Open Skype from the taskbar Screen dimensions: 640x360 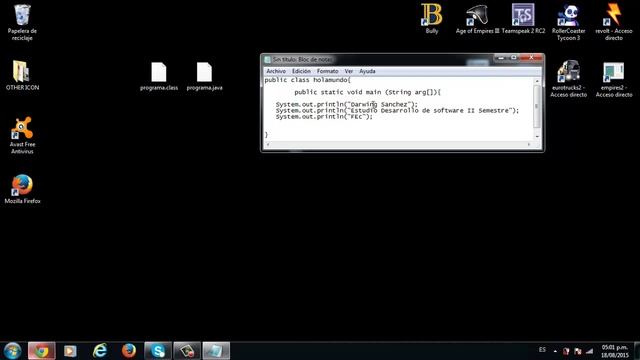[158, 351]
